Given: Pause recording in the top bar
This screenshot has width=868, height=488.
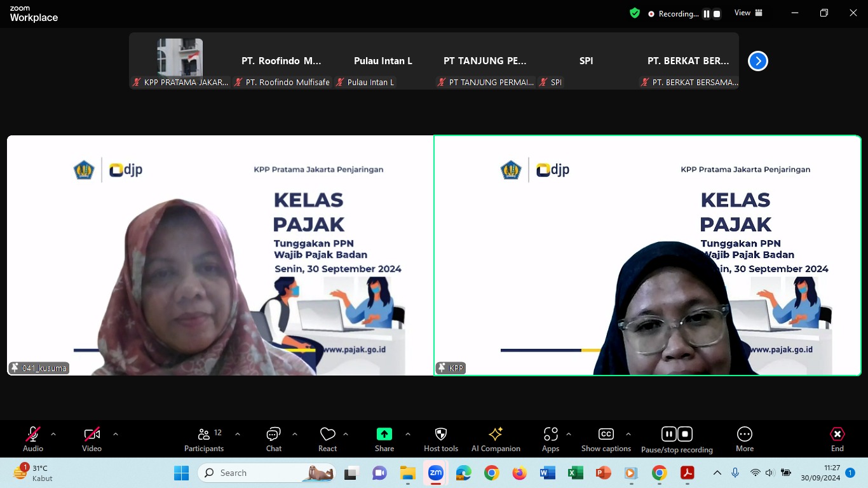Looking at the screenshot, I should [707, 14].
